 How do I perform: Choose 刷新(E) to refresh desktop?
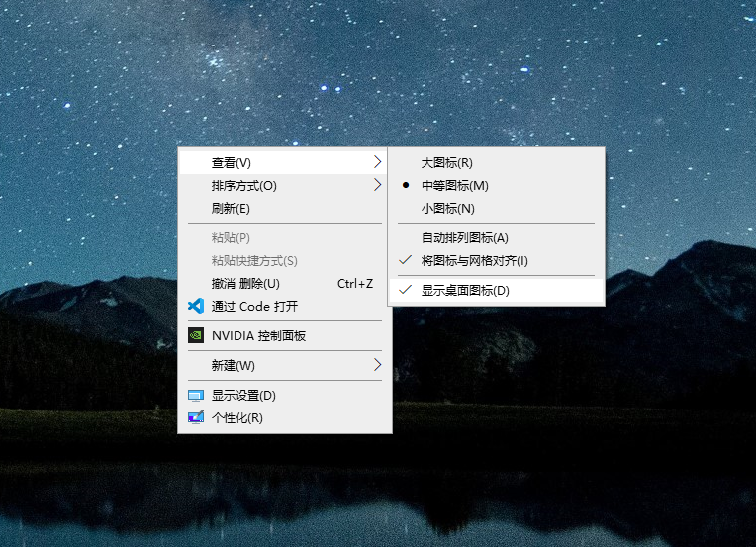(x=284, y=208)
